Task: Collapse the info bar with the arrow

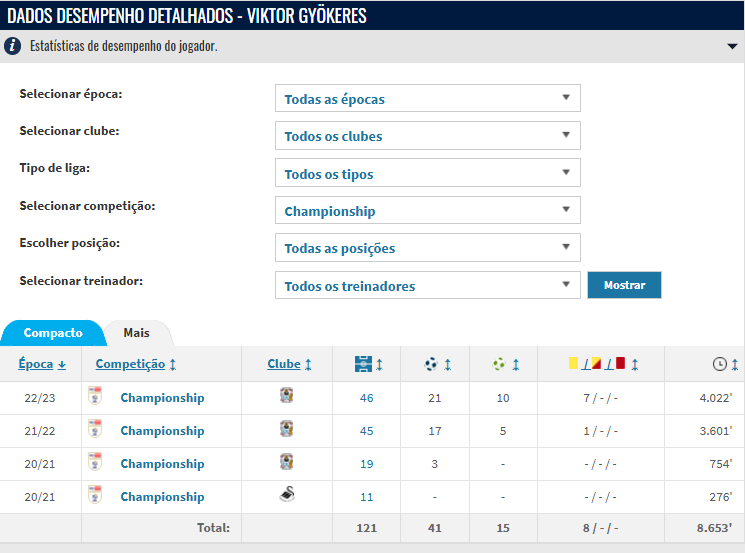Action: [732, 47]
